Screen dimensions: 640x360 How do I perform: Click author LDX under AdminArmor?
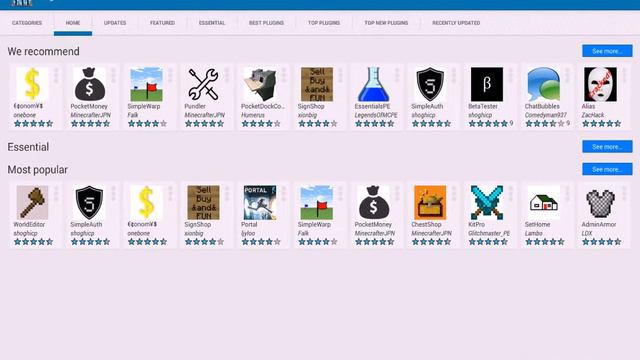[587, 233]
